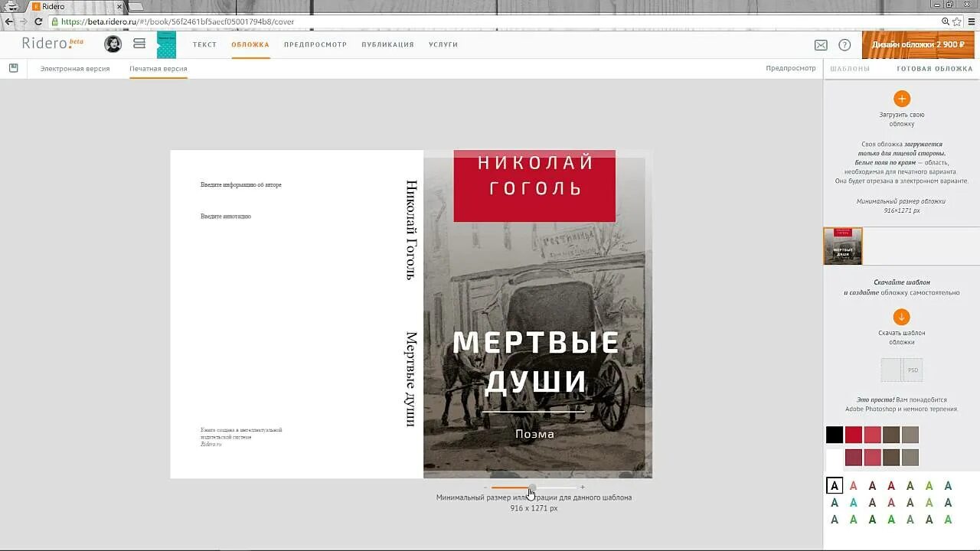Click Скачать шаблон обложки label
This screenshot has height=551, width=980.
click(902, 337)
